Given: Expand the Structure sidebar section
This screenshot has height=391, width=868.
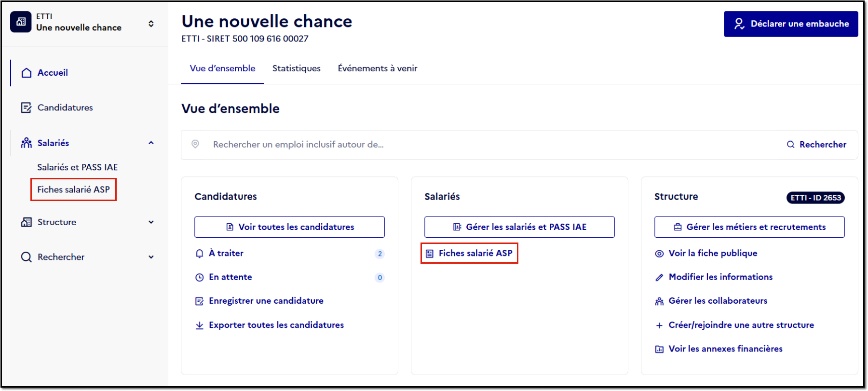Looking at the screenshot, I should [x=151, y=222].
